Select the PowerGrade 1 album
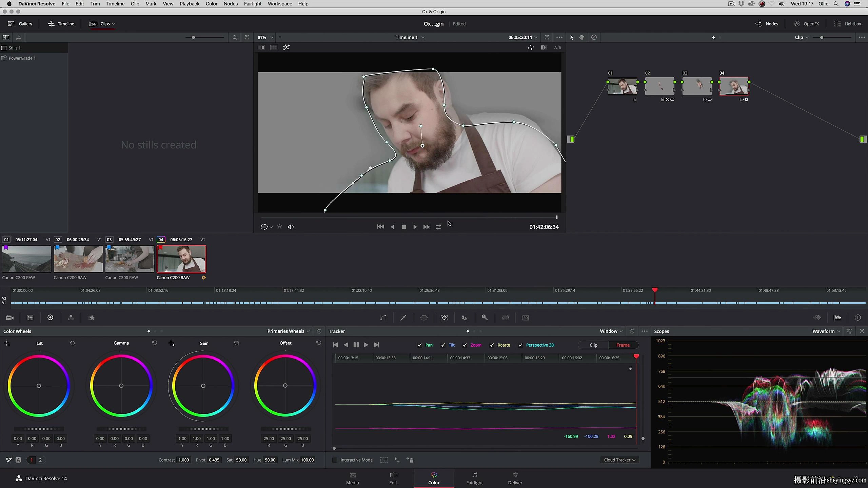868x488 pixels. click(x=22, y=58)
